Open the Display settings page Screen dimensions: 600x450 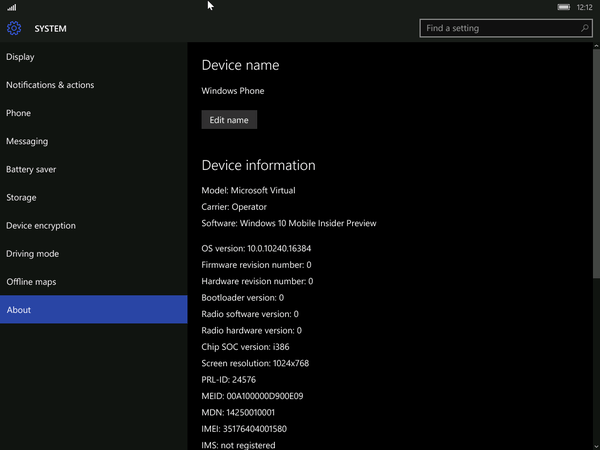tap(94, 57)
